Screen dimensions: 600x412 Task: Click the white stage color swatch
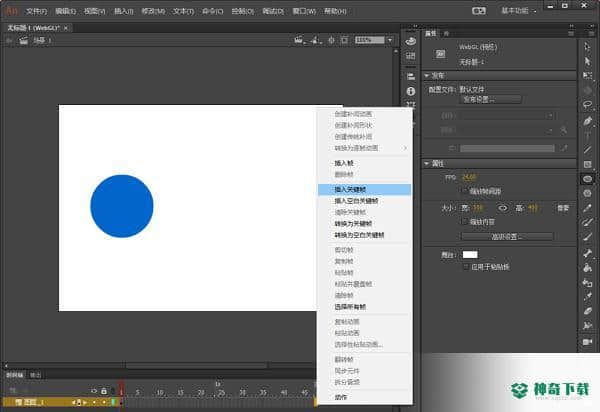tap(470, 255)
